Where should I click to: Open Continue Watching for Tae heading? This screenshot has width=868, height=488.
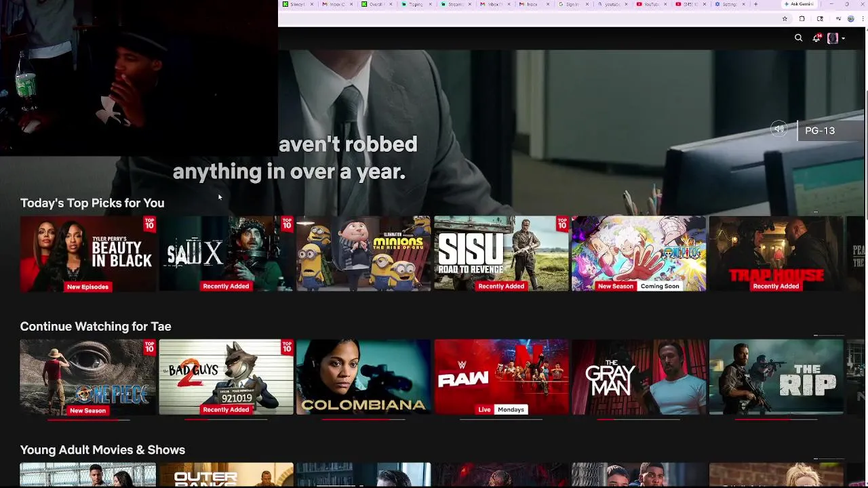(96, 326)
